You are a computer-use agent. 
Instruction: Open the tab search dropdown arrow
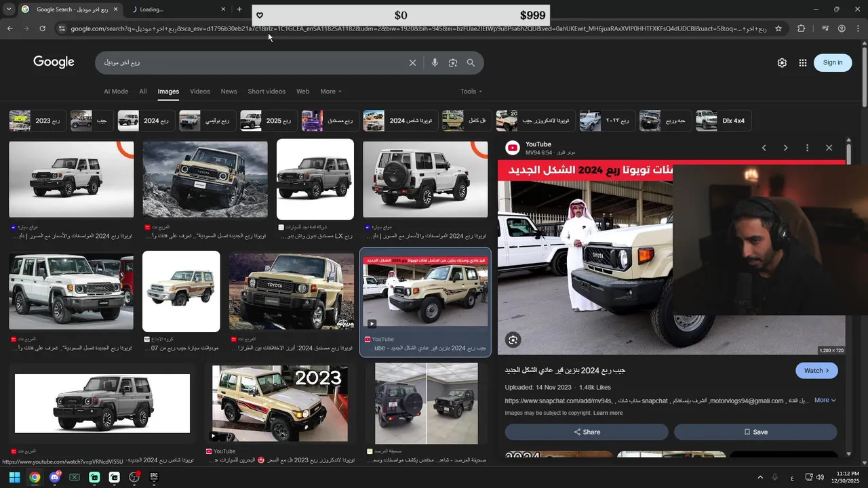9,9
